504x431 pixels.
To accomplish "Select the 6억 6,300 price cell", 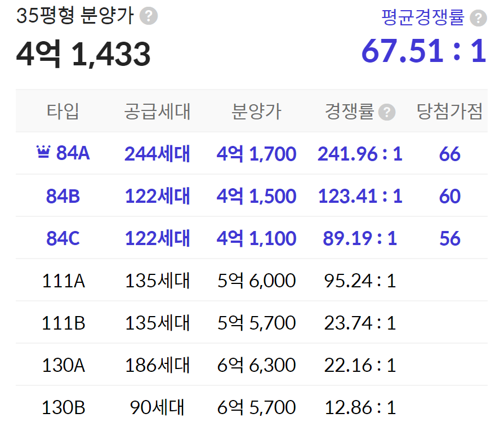I will point(256,366).
